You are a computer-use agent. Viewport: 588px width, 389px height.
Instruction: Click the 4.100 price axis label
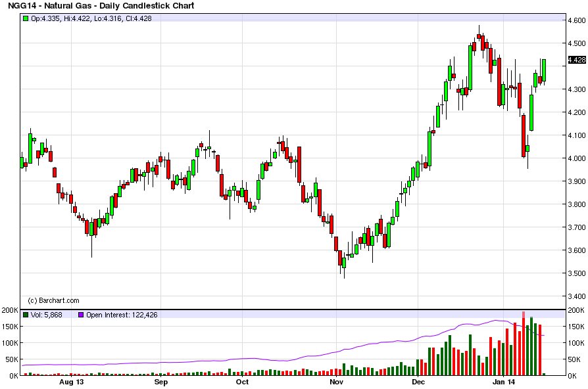(577, 135)
